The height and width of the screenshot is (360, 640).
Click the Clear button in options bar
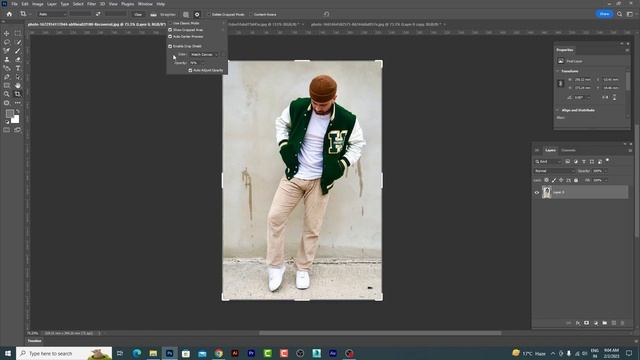pyautogui.click(x=138, y=14)
